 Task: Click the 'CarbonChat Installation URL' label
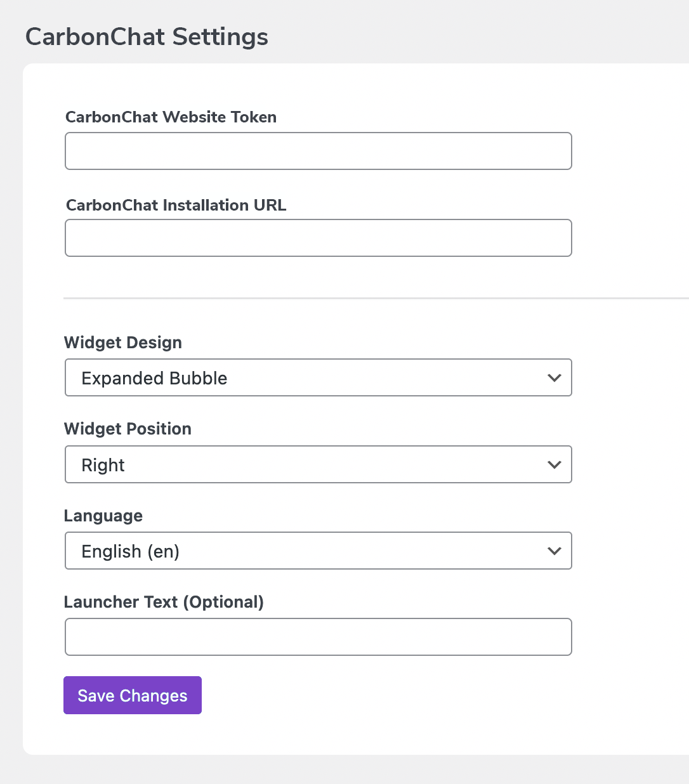pyautogui.click(x=176, y=206)
